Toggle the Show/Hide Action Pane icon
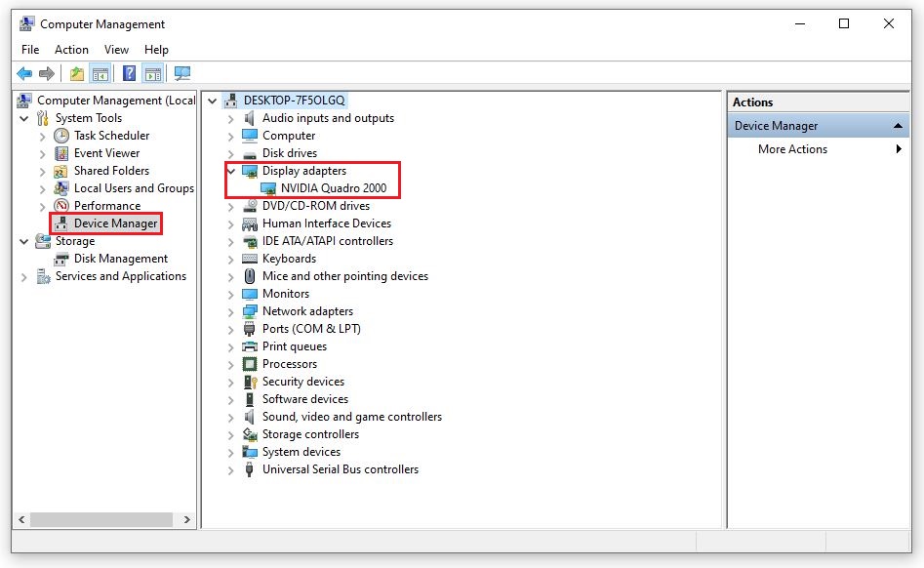 pos(153,72)
